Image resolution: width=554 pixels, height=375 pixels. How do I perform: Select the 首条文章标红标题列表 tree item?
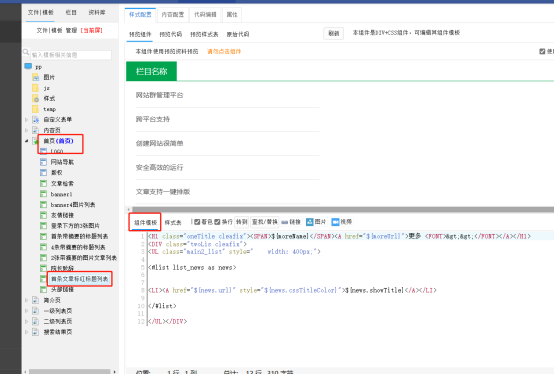click(79, 279)
